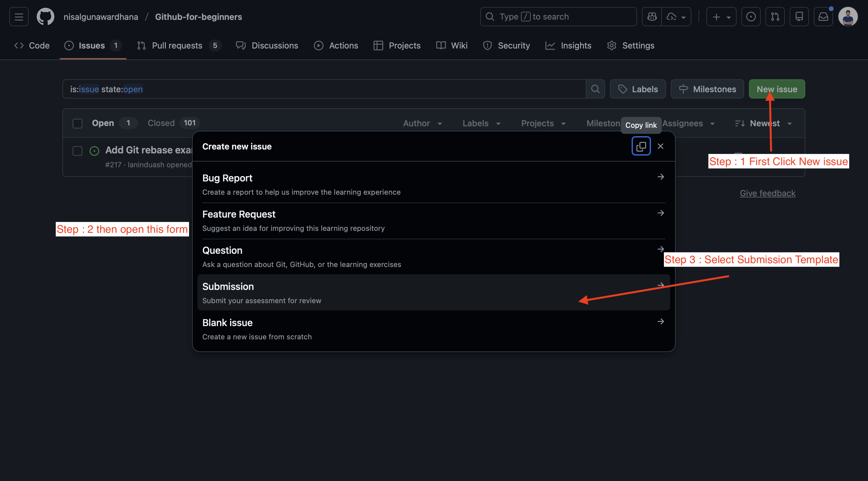The height and width of the screenshot is (481, 868).
Task: Switch to the Issues tab
Action: click(x=93, y=46)
